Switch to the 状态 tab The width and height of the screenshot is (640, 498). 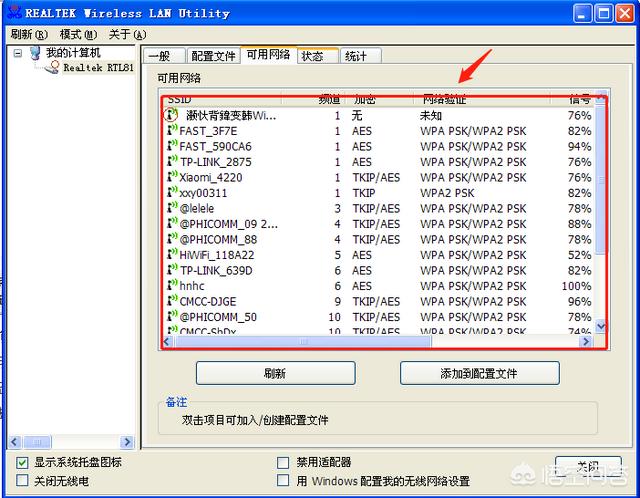coord(318,56)
